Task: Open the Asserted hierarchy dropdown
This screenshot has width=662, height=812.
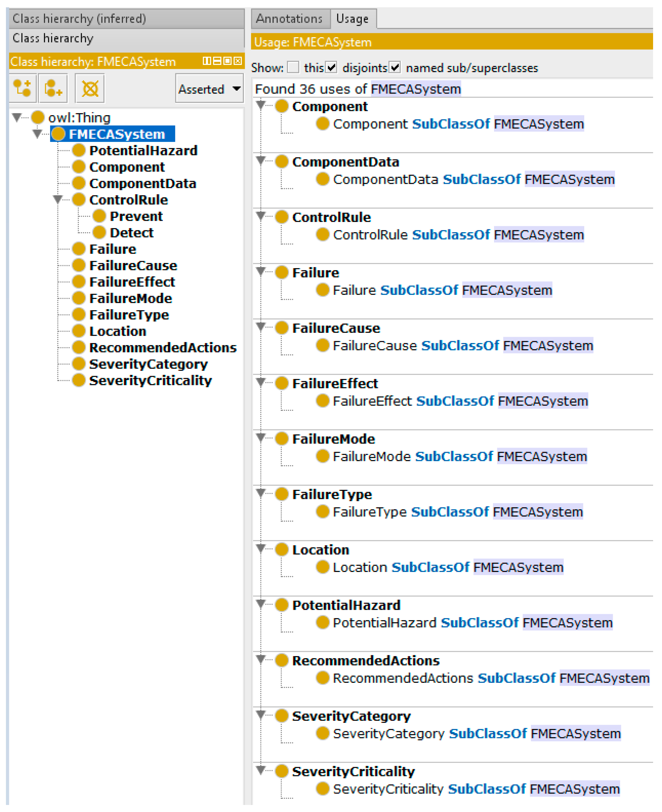Action: [x=209, y=89]
